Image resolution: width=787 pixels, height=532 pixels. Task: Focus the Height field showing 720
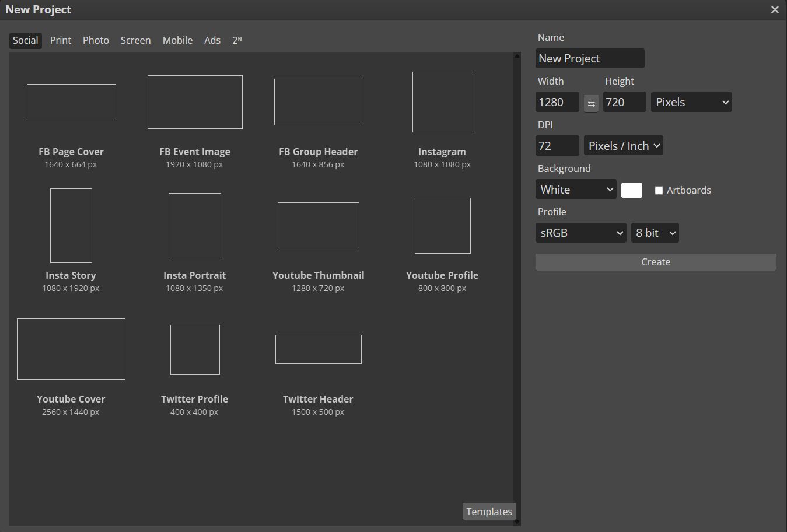click(x=624, y=102)
